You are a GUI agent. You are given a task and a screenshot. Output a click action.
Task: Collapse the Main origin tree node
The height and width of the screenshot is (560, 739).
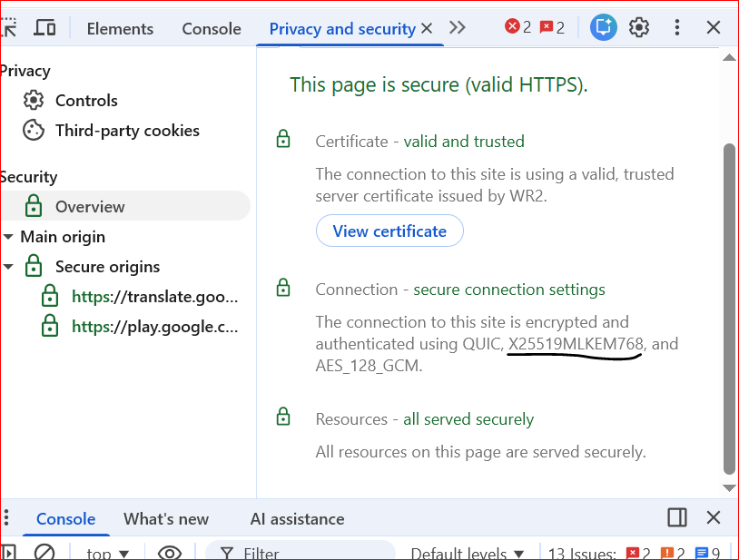8,237
